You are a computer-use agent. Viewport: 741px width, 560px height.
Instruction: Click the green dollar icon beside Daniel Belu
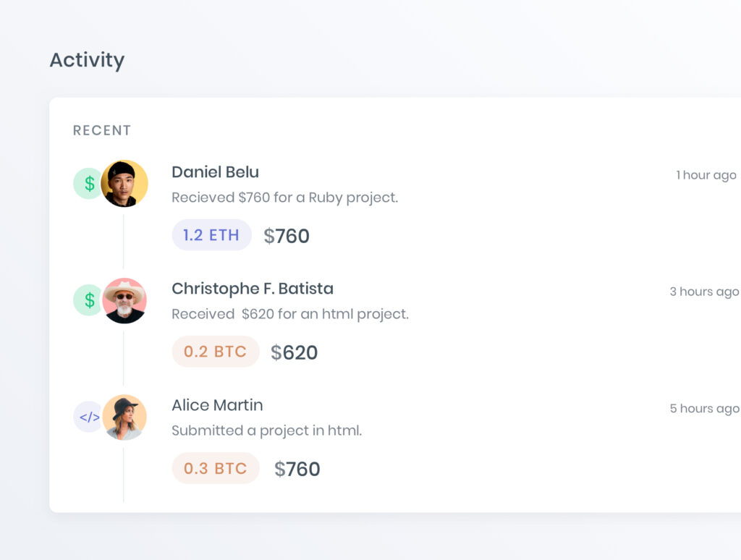(x=88, y=184)
